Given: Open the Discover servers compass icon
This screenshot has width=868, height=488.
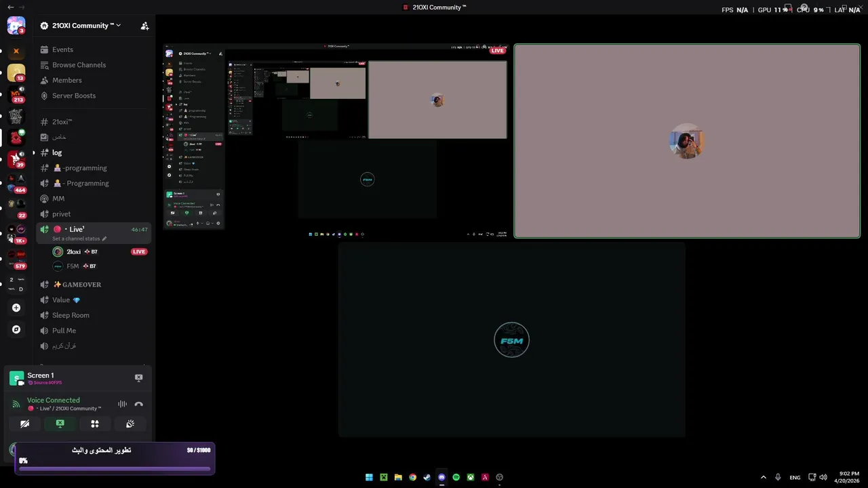Looking at the screenshot, I should (16, 329).
